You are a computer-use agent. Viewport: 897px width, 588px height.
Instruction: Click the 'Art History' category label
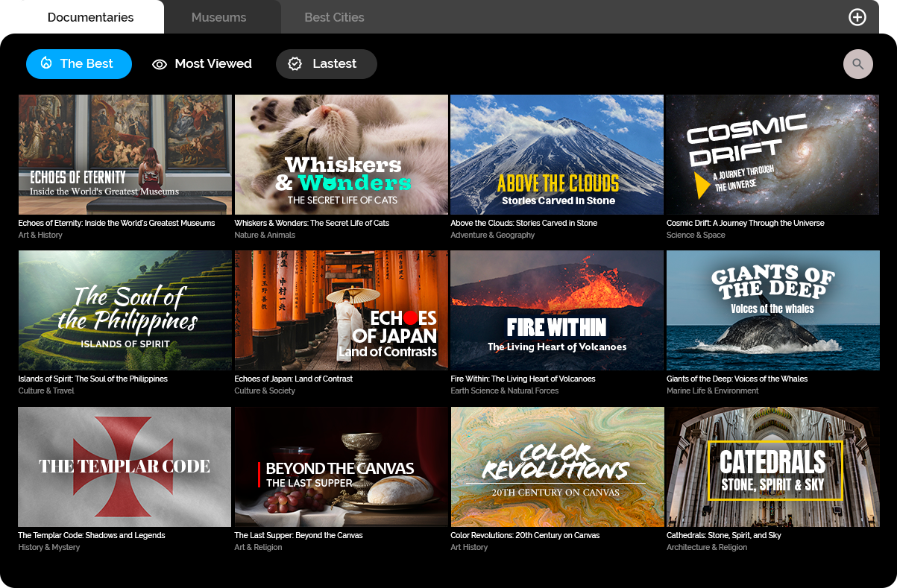click(469, 547)
